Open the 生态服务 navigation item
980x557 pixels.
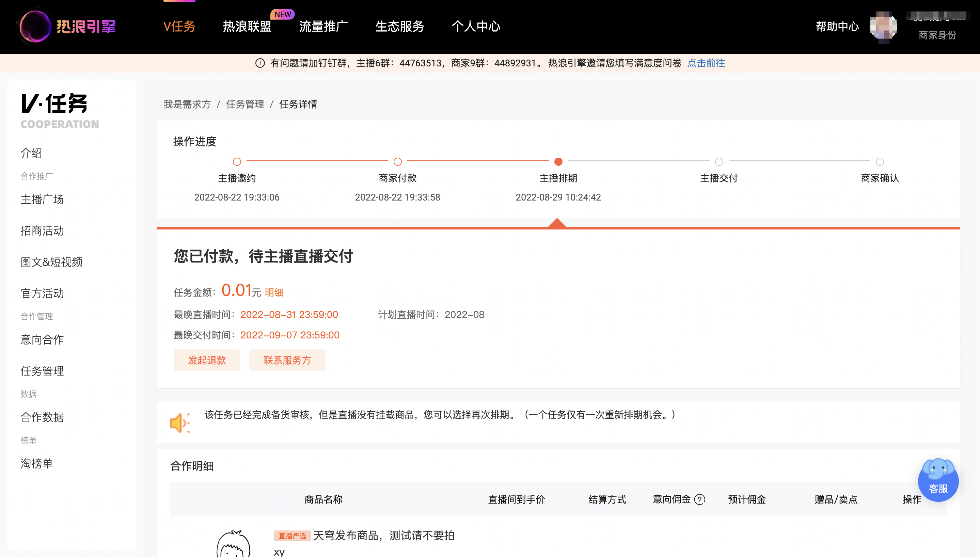click(400, 27)
